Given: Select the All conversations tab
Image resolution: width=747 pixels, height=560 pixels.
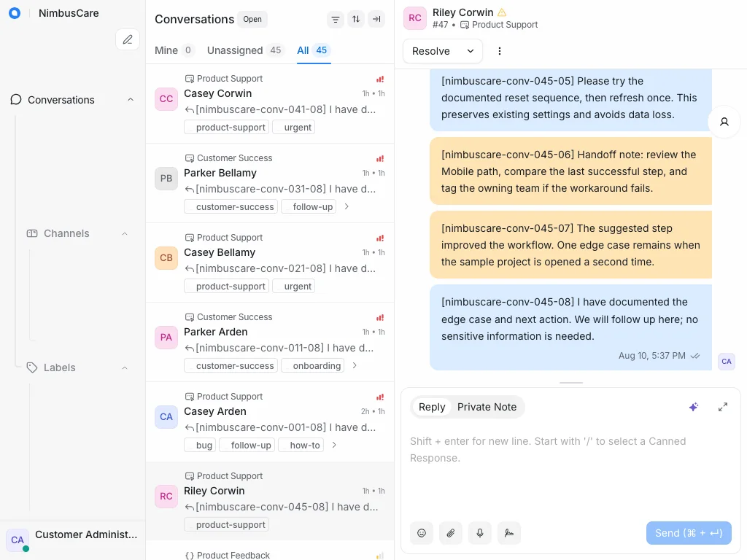Looking at the screenshot, I should (x=314, y=50).
